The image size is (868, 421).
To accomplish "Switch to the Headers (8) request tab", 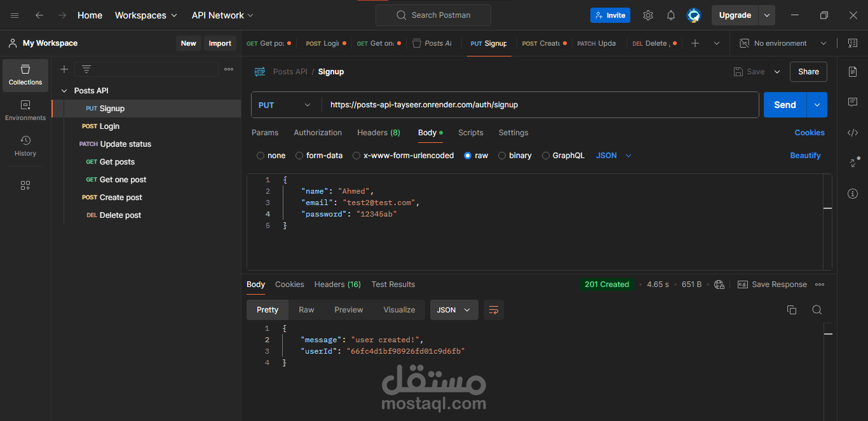I will 379,133.
